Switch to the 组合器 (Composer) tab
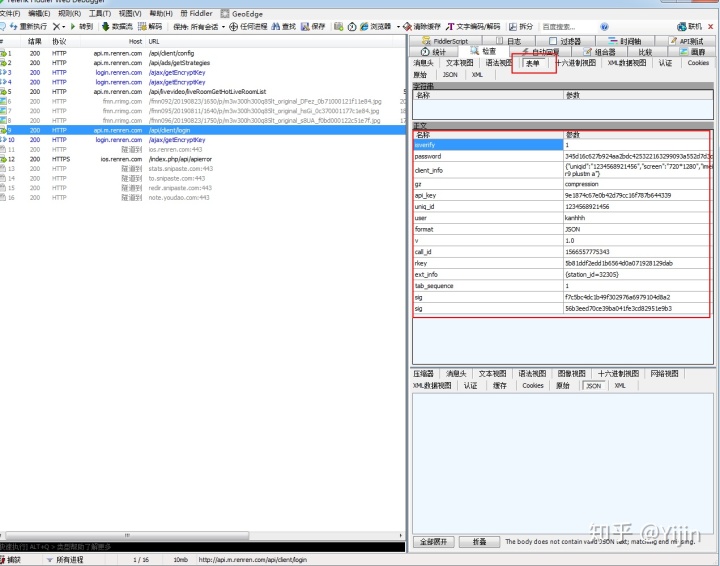This screenshot has height=566, width=720. point(599,52)
